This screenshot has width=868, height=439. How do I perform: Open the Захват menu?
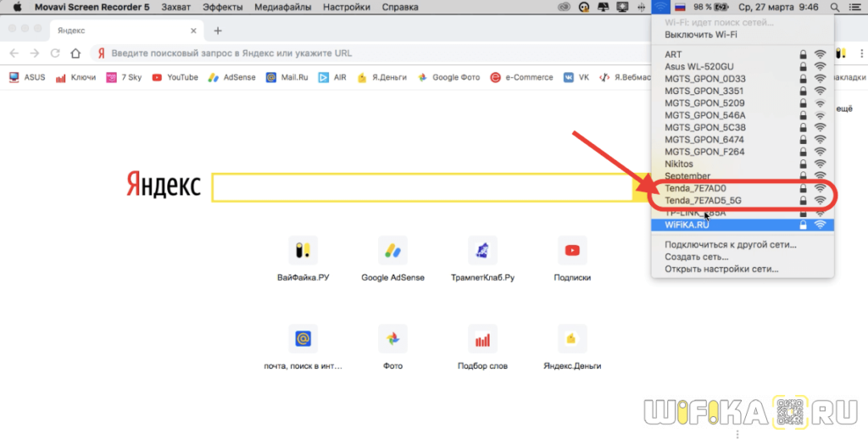pos(176,7)
